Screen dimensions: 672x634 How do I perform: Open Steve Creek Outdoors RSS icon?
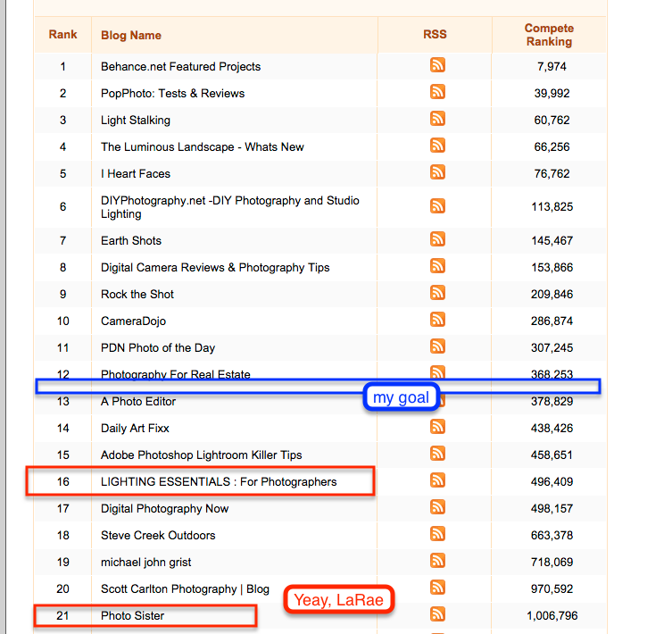[x=437, y=534]
